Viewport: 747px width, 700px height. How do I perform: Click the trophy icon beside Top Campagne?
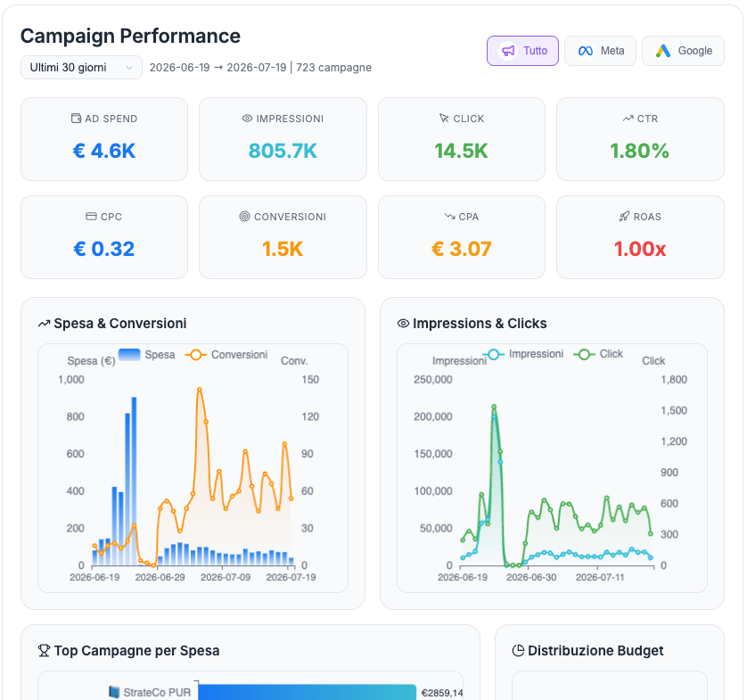pos(44,650)
